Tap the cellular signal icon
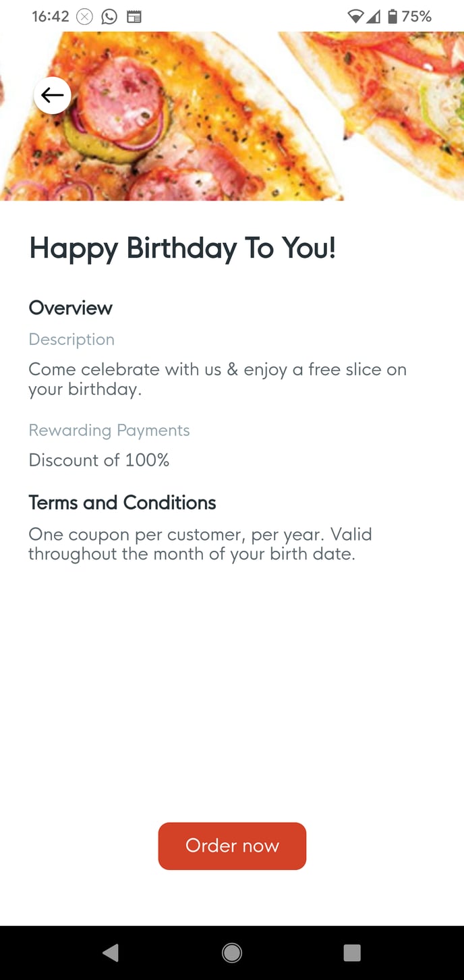This screenshot has height=980, width=464. [373, 17]
